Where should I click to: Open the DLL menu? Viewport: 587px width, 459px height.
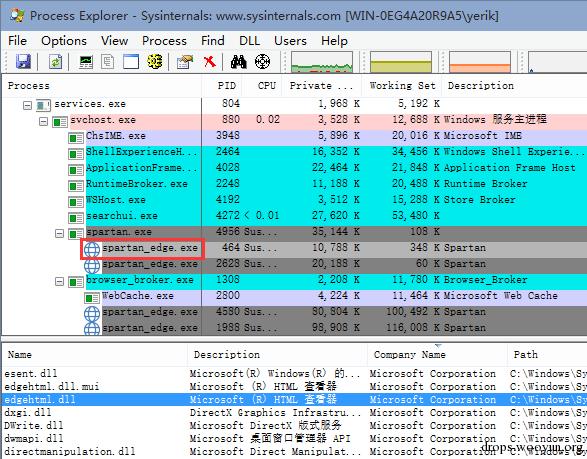pyautogui.click(x=249, y=40)
